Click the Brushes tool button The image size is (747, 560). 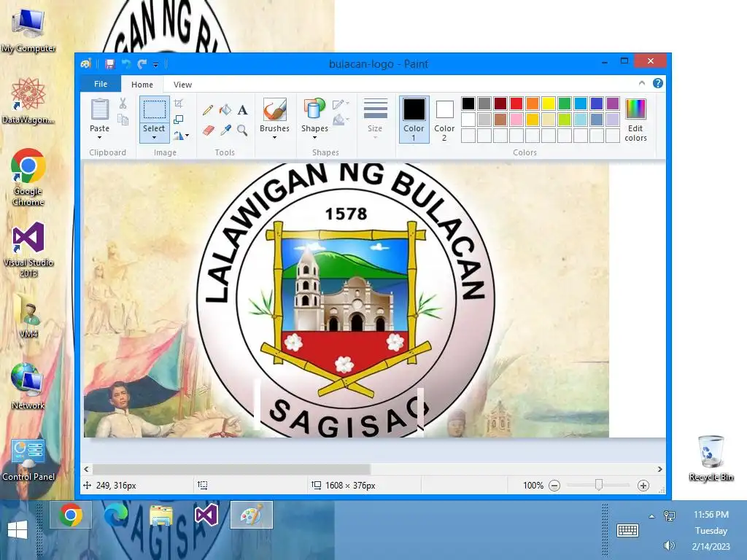point(275,111)
